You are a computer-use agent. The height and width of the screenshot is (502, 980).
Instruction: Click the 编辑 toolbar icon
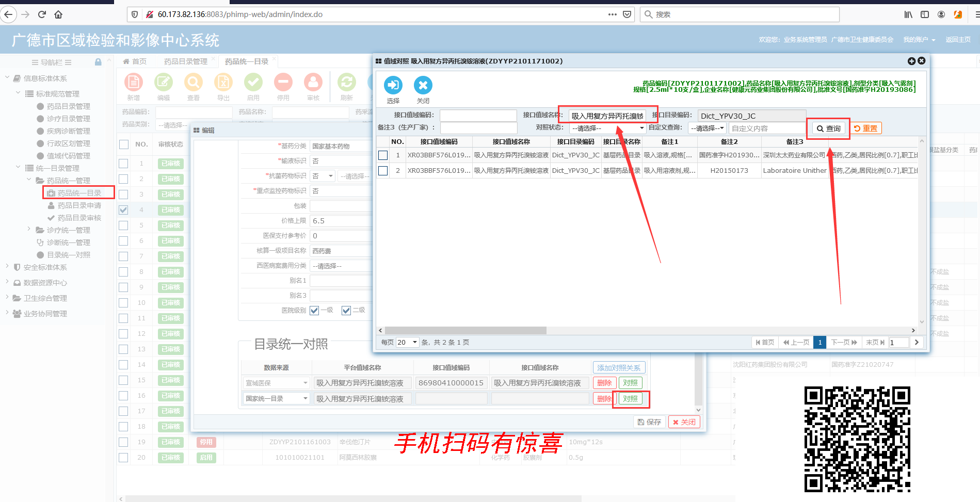164,82
